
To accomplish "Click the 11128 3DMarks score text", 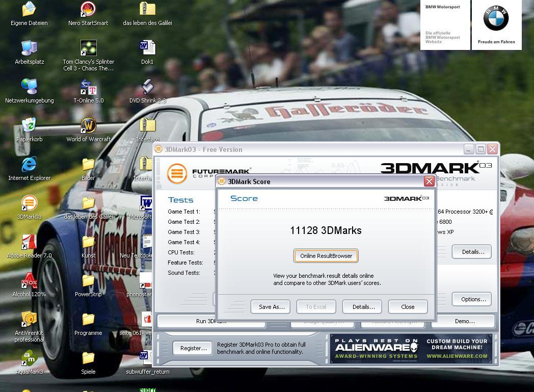I will coord(326,230).
